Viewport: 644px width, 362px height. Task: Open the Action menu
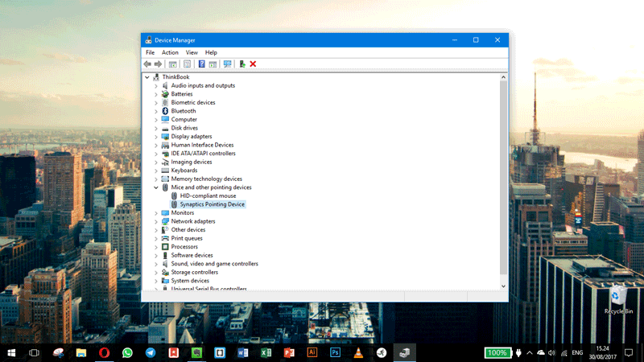click(x=170, y=52)
